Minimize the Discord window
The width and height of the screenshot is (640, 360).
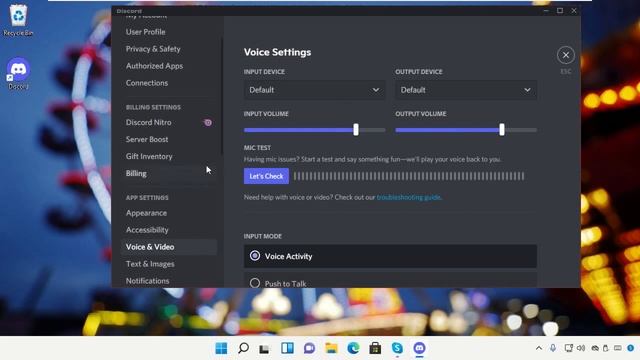click(x=546, y=11)
